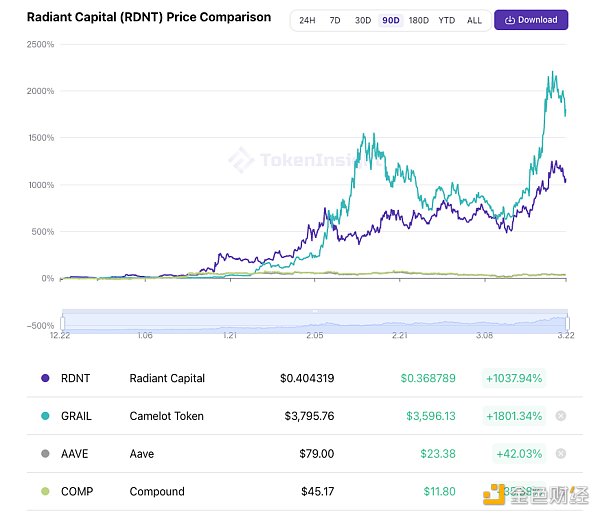600x516 pixels.
Task: Download the price comparison chart
Action: point(531,20)
